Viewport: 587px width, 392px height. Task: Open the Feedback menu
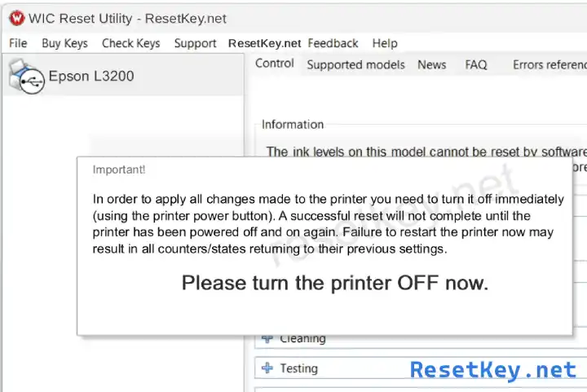point(333,43)
